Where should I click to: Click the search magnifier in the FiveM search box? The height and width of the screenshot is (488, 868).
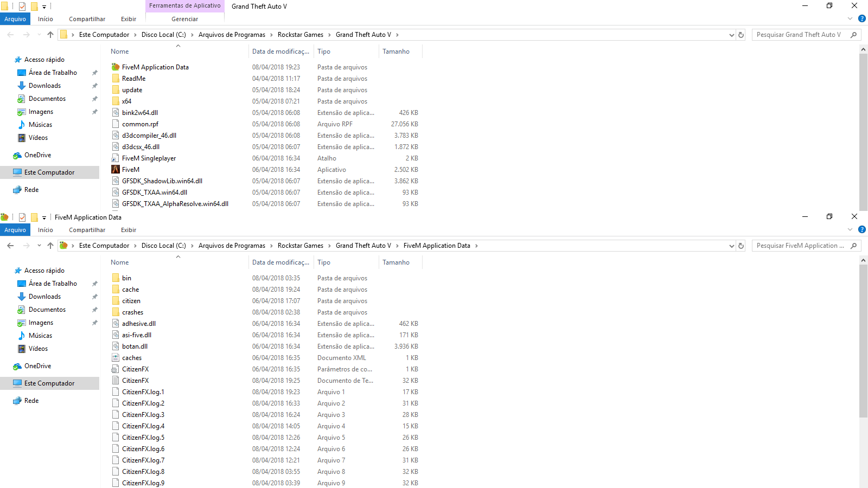click(x=854, y=245)
